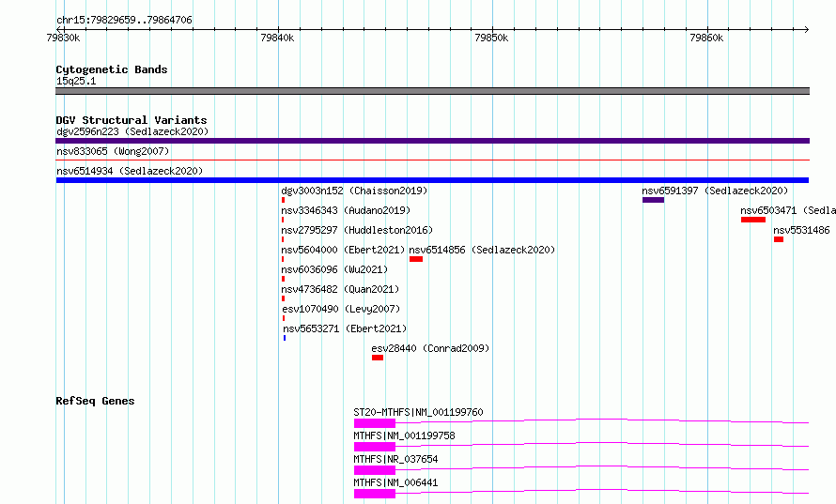Open nsv5531486 variant label

[801, 230]
